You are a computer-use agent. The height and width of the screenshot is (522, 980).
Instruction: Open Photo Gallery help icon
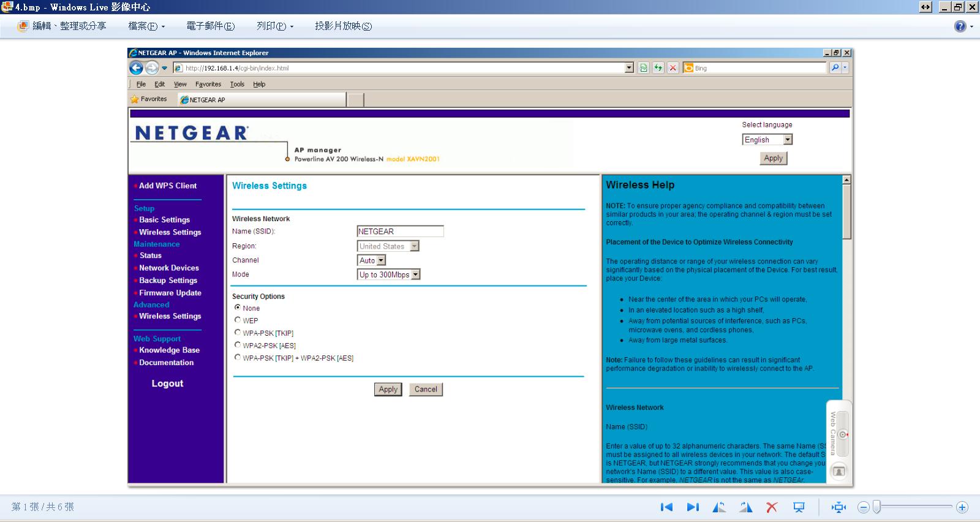pyautogui.click(x=960, y=26)
